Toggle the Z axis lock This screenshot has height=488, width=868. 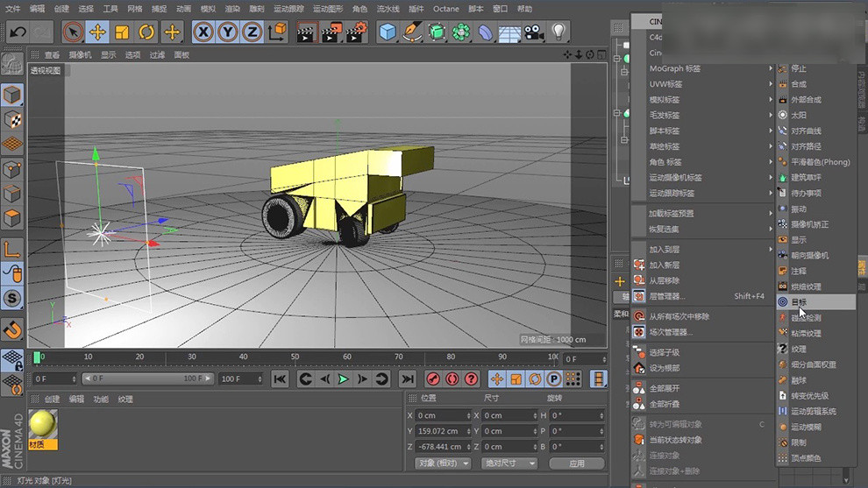tap(251, 32)
